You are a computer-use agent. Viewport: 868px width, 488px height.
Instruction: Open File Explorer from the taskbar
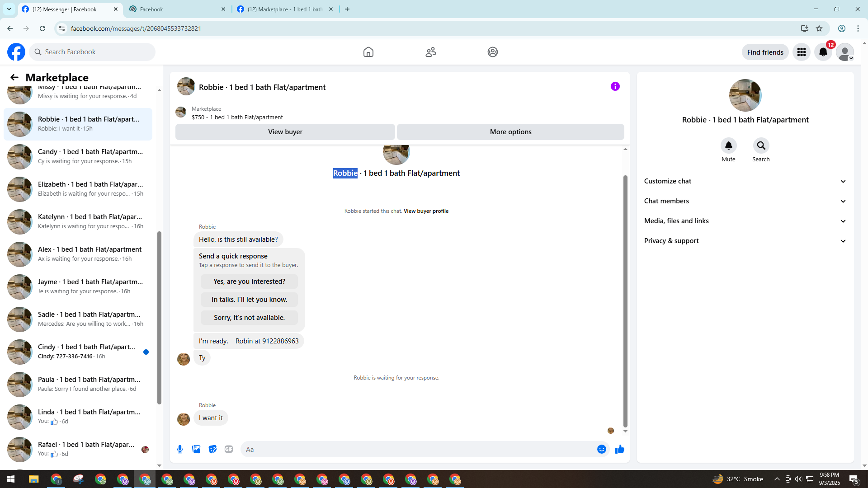click(34, 479)
